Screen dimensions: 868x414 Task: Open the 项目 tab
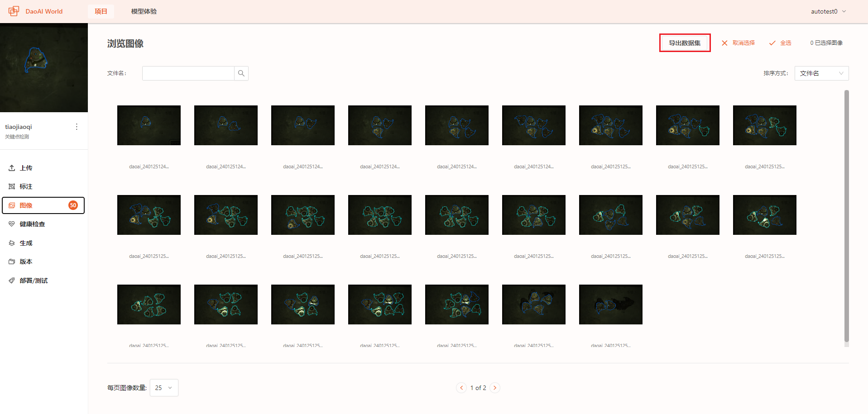click(x=101, y=11)
